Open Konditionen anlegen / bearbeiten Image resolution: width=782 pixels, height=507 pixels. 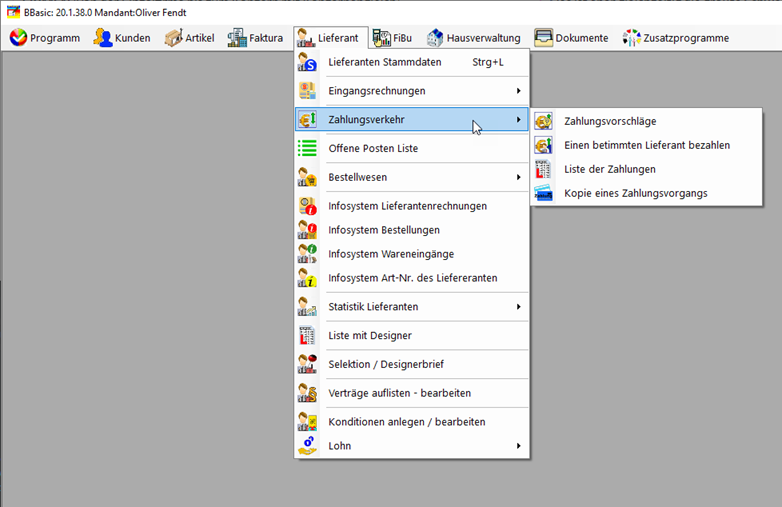[x=412, y=422]
